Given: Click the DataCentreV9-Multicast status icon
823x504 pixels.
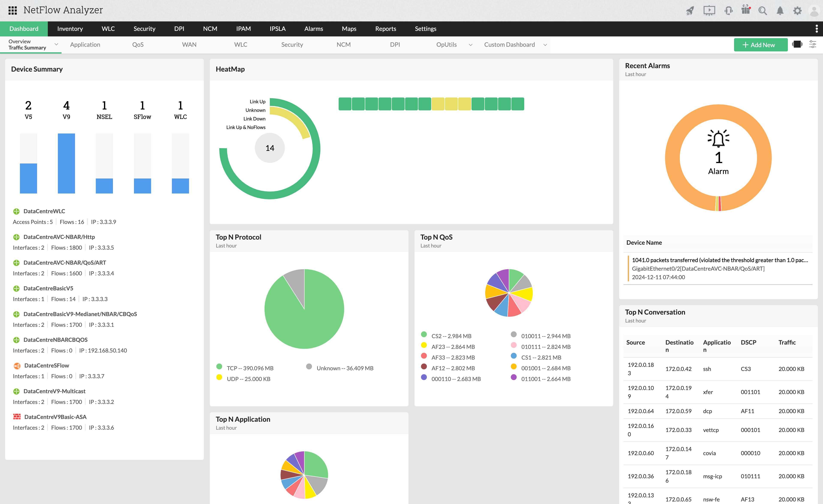Looking at the screenshot, I should point(16,391).
